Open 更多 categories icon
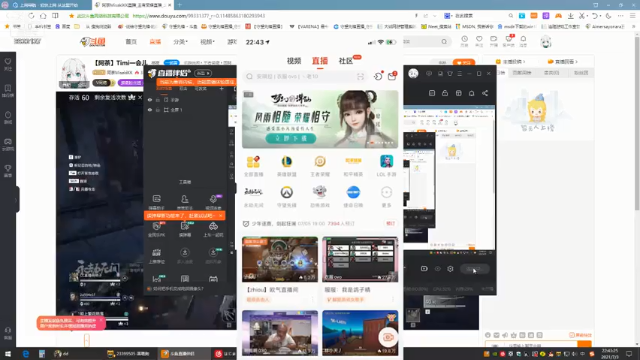This screenshot has height=360, width=640. coord(387,197)
